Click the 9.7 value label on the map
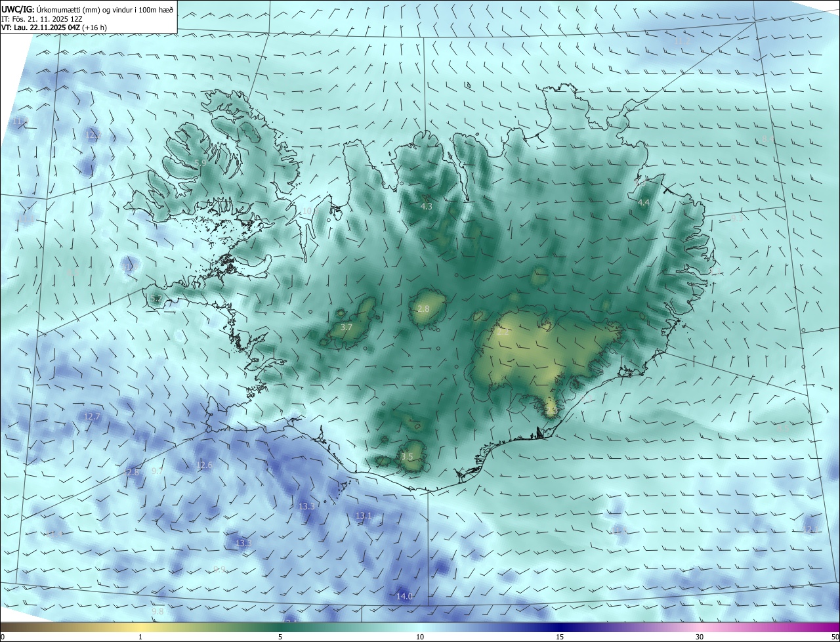Image resolution: width=840 pixels, height=642 pixels. (x=157, y=471)
